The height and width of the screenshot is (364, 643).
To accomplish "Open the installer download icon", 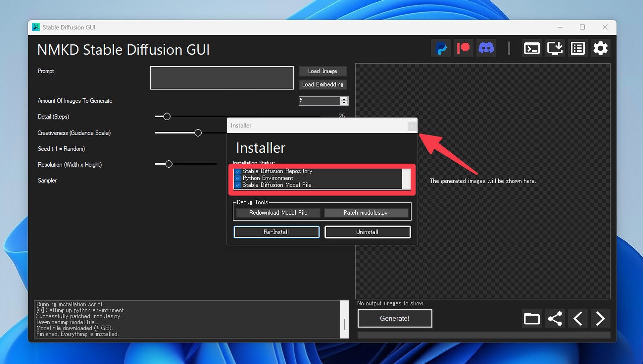I will coord(555,48).
